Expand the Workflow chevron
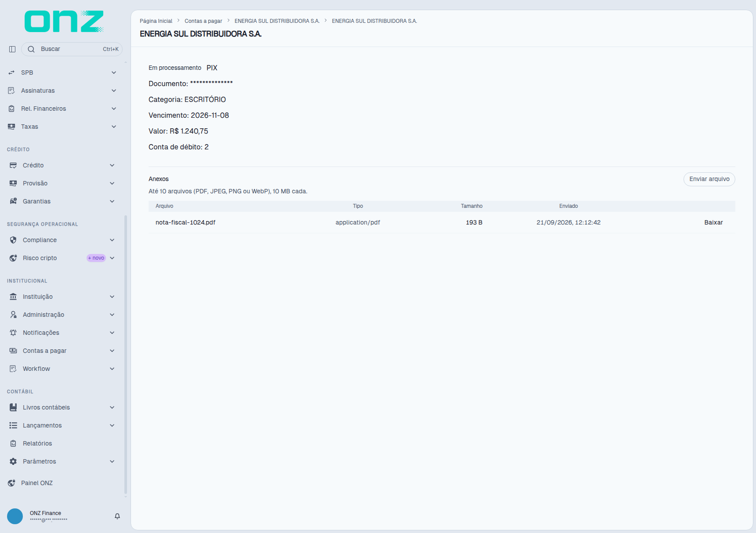The width and height of the screenshot is (756, 533). click(112, 369)
